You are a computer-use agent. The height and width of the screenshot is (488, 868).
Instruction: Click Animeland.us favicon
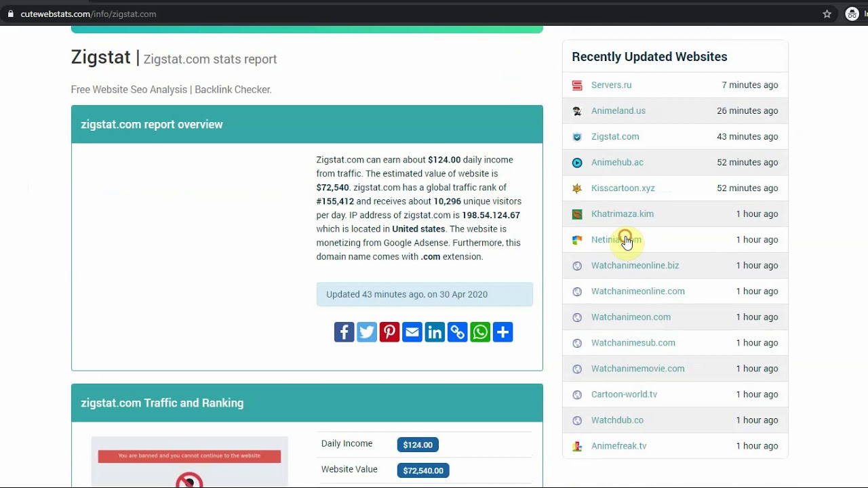[x=577, y=111]
